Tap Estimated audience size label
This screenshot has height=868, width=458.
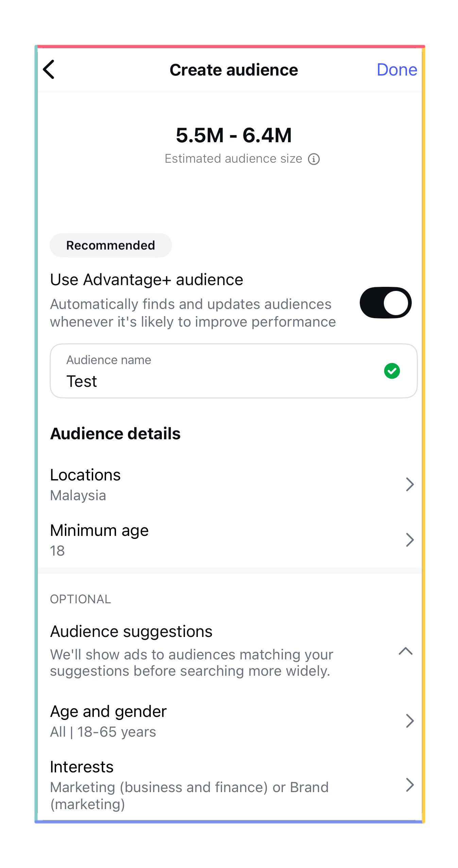tap(233, 159)
